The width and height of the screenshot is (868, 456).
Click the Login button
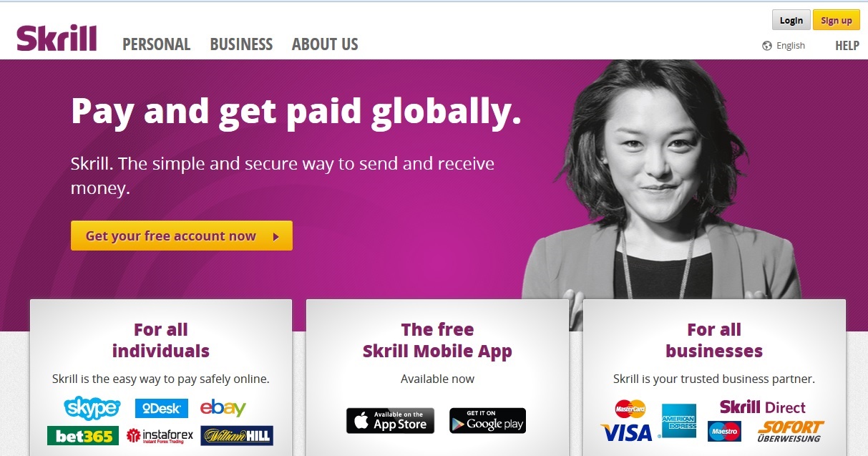[791, 20]
